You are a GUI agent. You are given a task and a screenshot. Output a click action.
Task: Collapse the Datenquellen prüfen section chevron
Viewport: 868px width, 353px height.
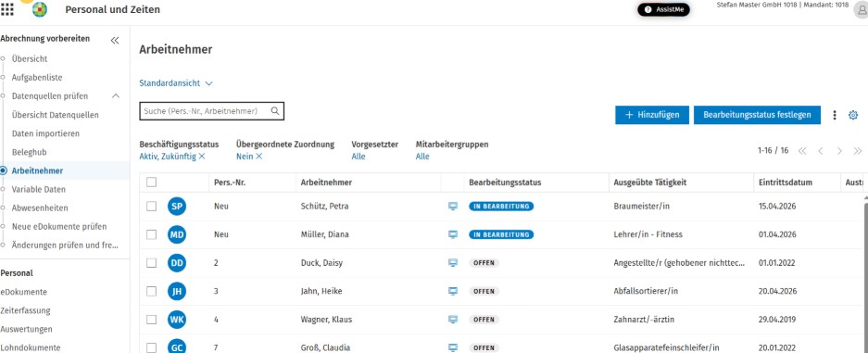pyautogui.click(x=116, y=96)
